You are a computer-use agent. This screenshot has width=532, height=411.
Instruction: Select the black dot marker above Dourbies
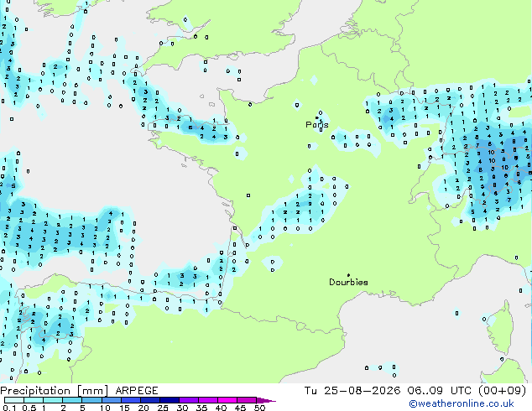click(x=348, y=275)
